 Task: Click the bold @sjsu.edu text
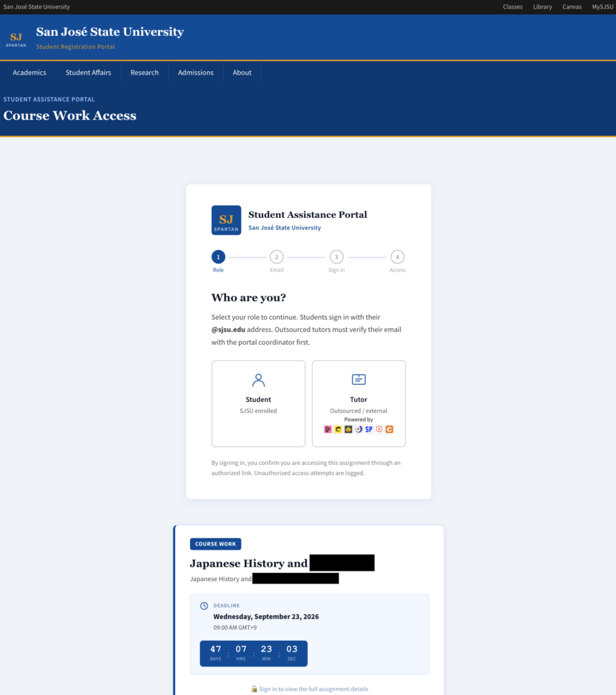click(228, 329)
